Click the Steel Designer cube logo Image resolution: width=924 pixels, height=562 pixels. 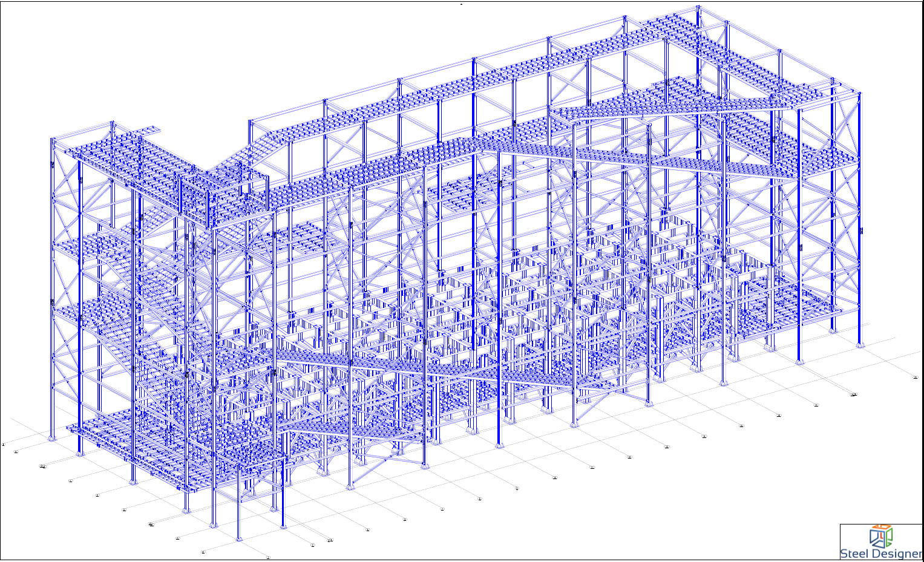coord(881,536)
